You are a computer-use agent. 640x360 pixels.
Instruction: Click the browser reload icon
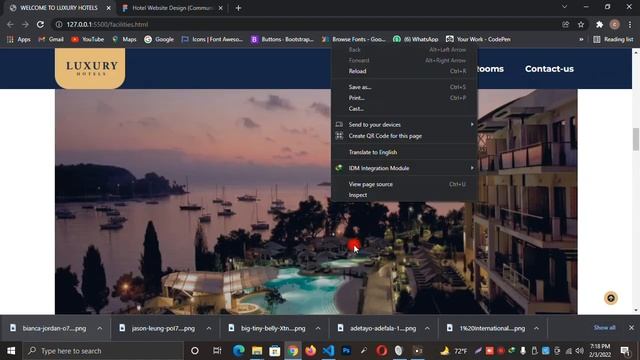click(40, 24)
